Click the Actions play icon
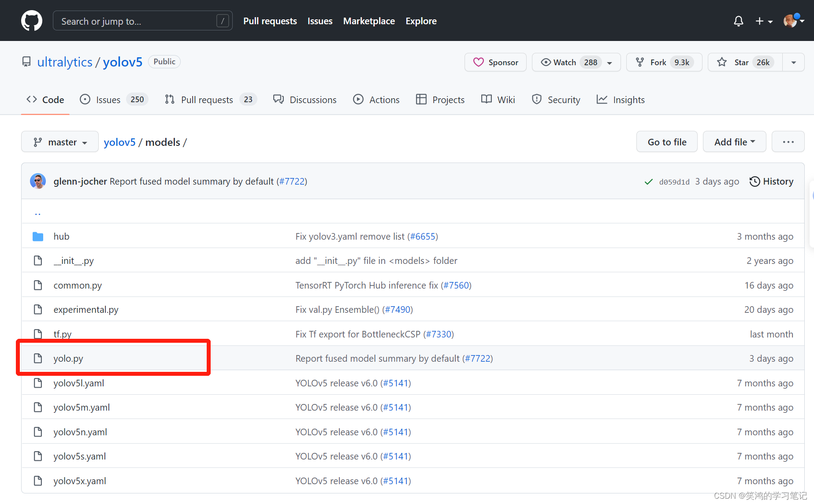The height and width of the screenshot is (504, 814). coord(358,100)
